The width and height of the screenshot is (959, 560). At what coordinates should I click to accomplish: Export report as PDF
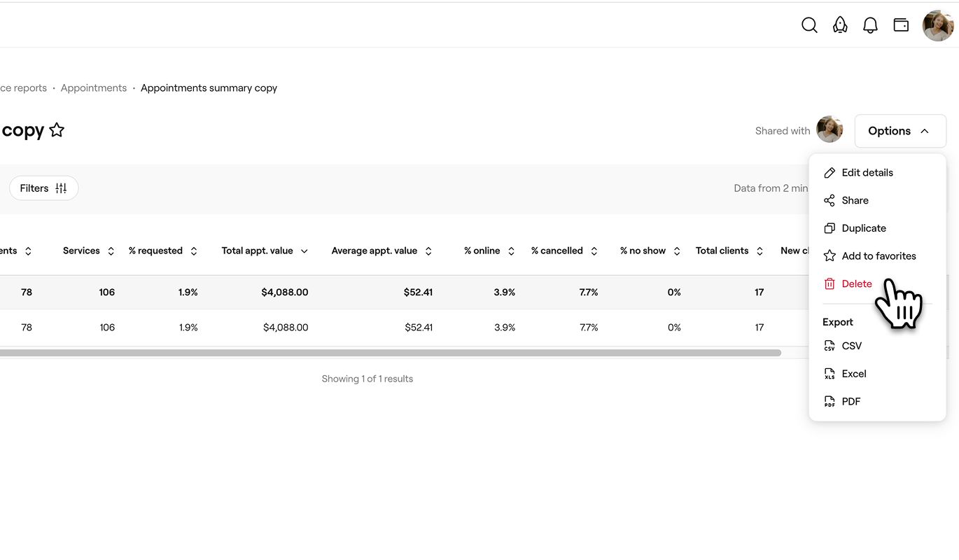tap(850, 402)
